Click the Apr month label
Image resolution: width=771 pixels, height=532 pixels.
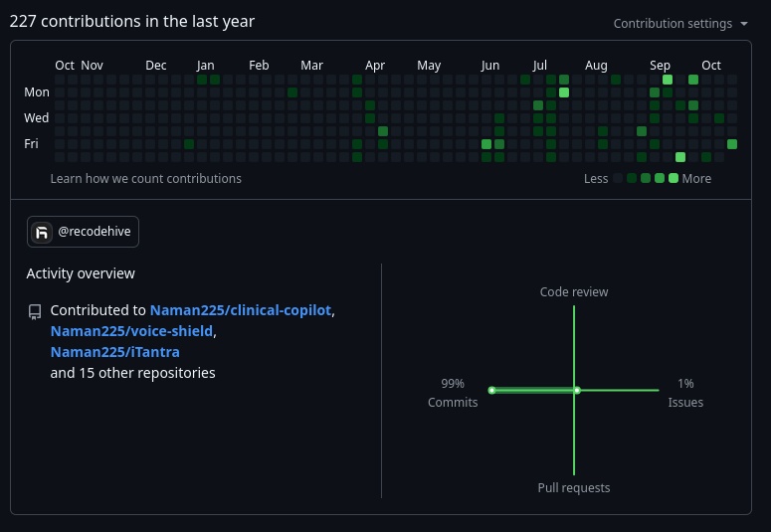(375, 66)
